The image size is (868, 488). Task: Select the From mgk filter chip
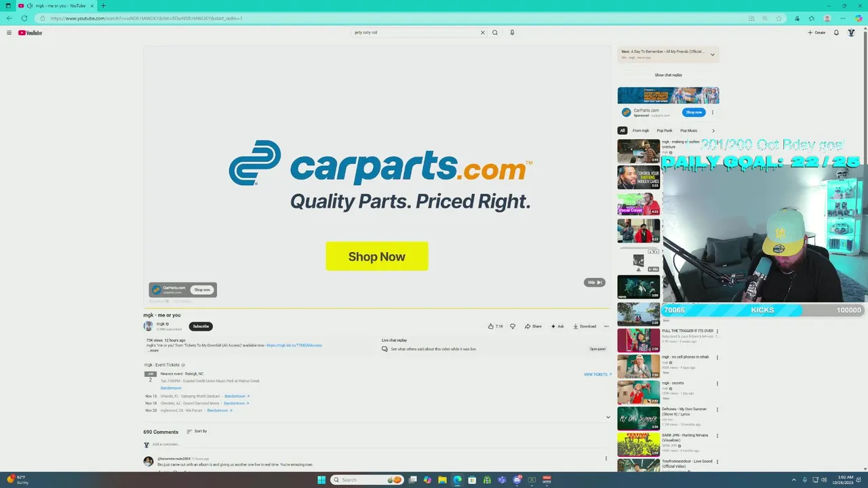point(641,131)
